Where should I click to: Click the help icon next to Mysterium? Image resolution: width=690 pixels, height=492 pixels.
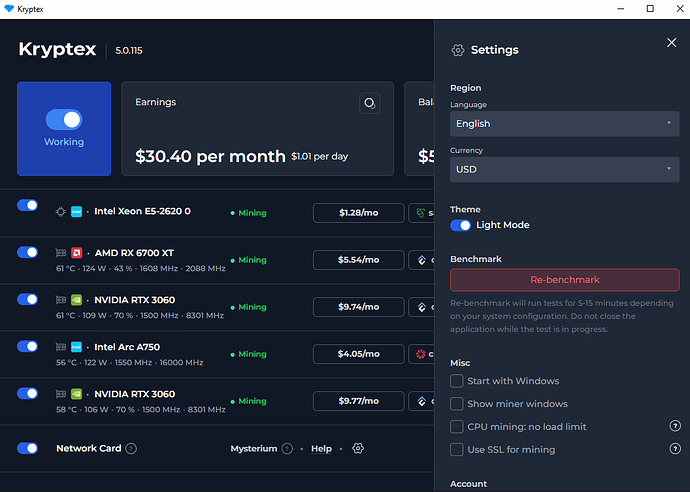(287, 448)
